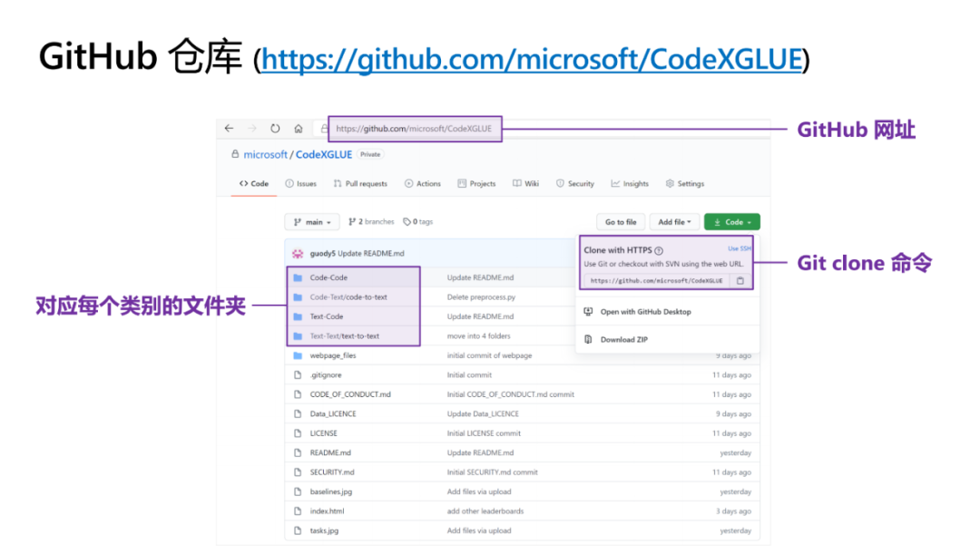Switch to the Issues tab
This screenshot has height=554, width=980.
coord(300,184)
